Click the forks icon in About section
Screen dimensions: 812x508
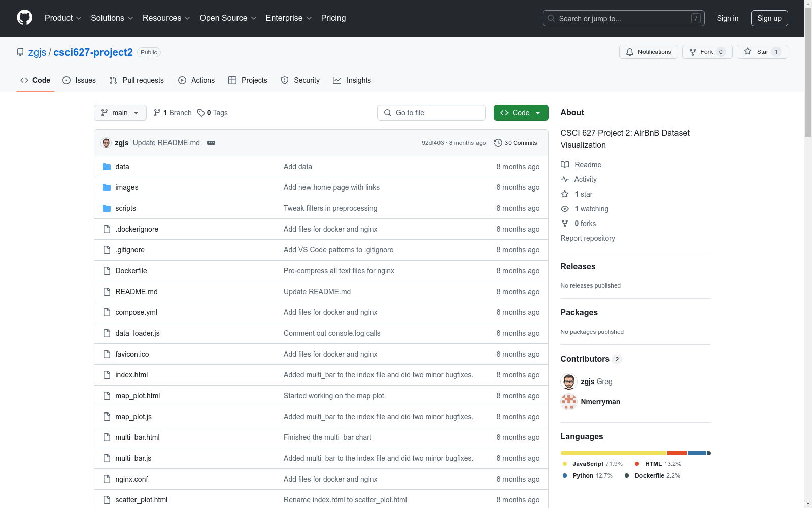coord(565,224)
